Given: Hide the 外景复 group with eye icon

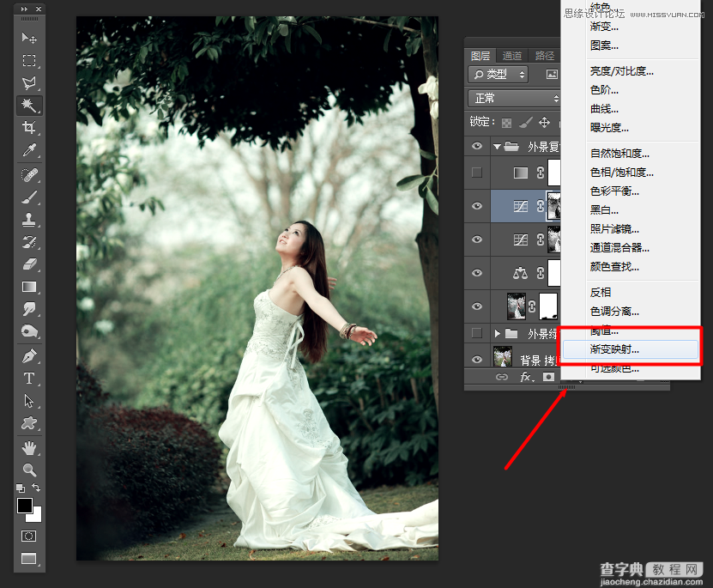Looking at the screenshot, I should coord(476,146).
